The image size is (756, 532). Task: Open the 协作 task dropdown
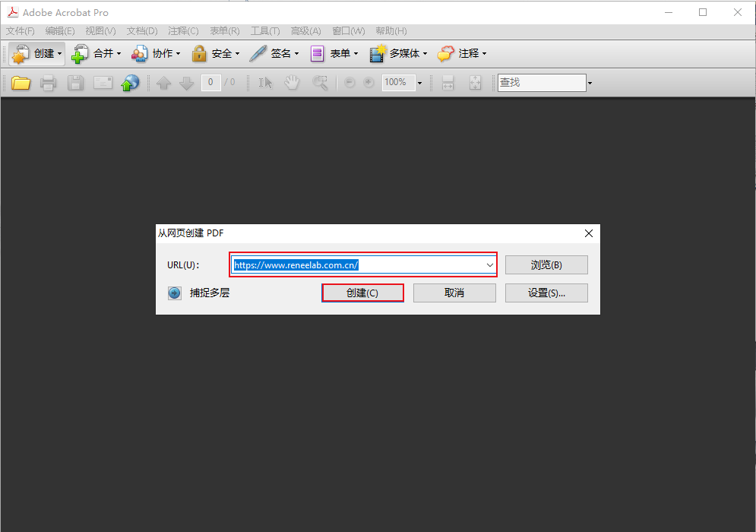tap(156, 53)
